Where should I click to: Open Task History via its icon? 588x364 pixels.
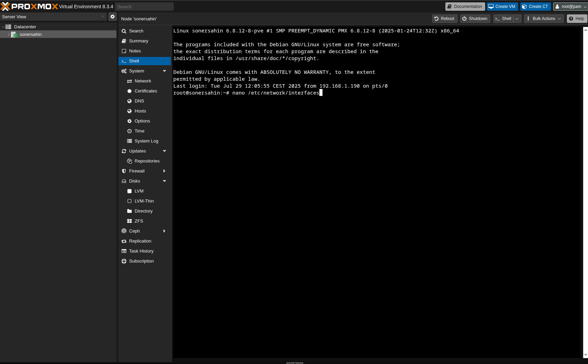coord(124,251)
